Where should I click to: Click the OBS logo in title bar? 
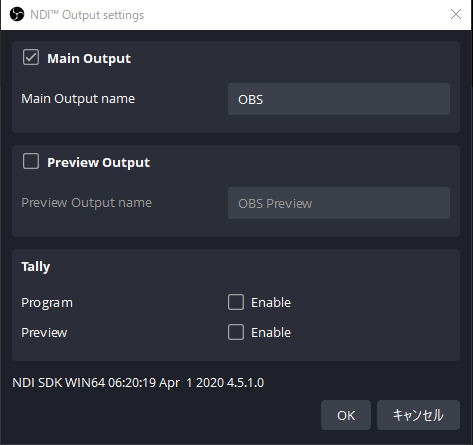point(17,14)
